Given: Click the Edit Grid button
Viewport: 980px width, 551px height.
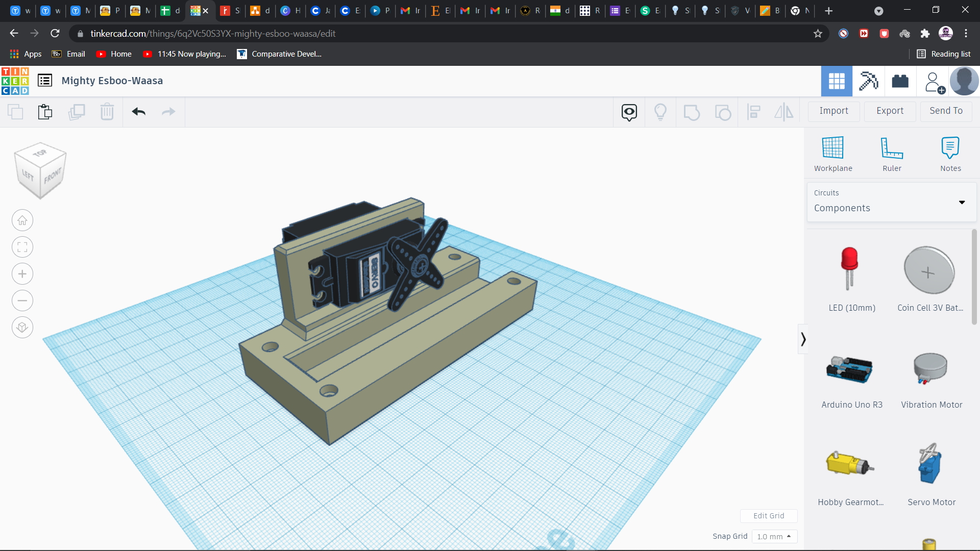Looking at the screenshot, I should pyautogui.click(x=769, y=516).
